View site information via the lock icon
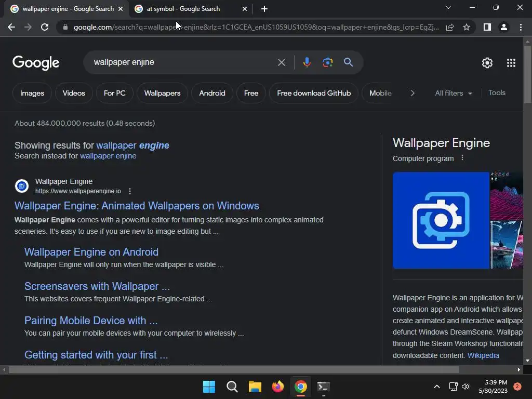532x399 pixels. 65,27
